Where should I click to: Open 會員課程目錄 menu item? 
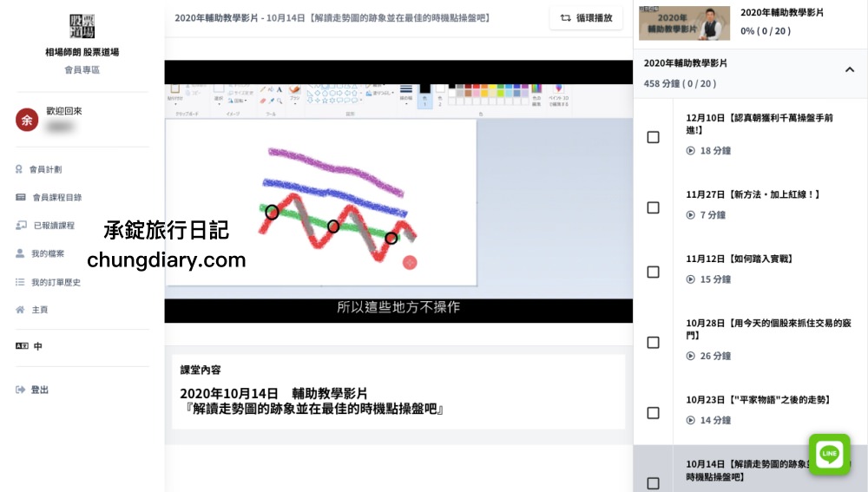(x=57, y=197)
